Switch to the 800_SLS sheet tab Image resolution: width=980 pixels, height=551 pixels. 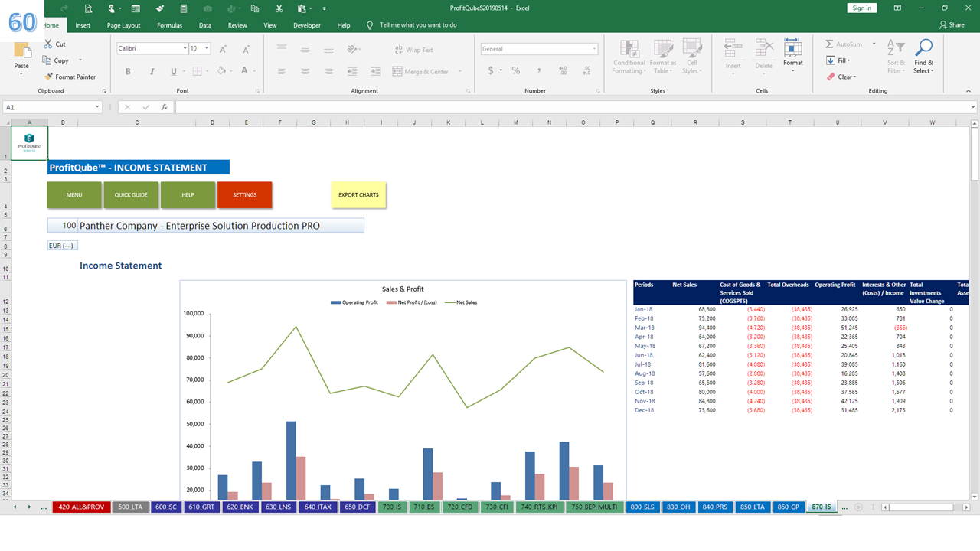point(642,507)
